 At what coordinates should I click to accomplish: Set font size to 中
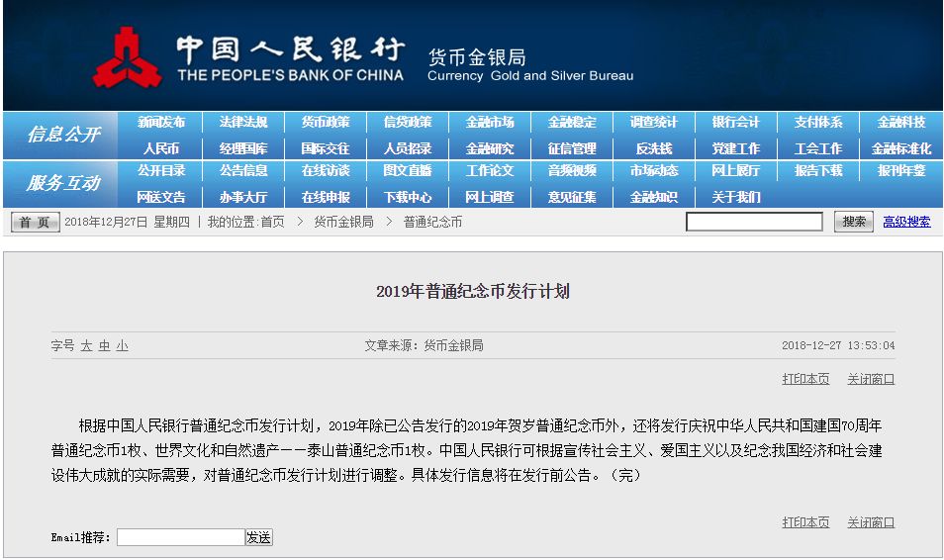[x=105, y=345]
